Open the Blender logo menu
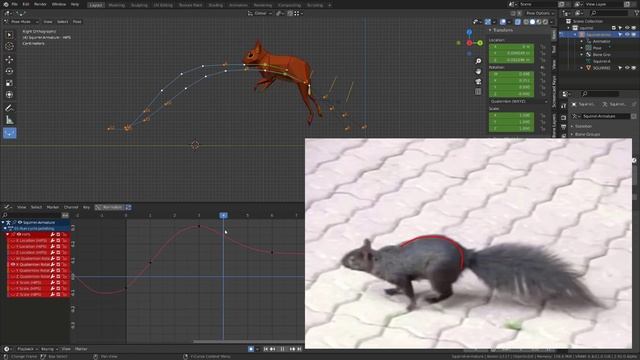640x360 pixels. click(x=6, y=4)
